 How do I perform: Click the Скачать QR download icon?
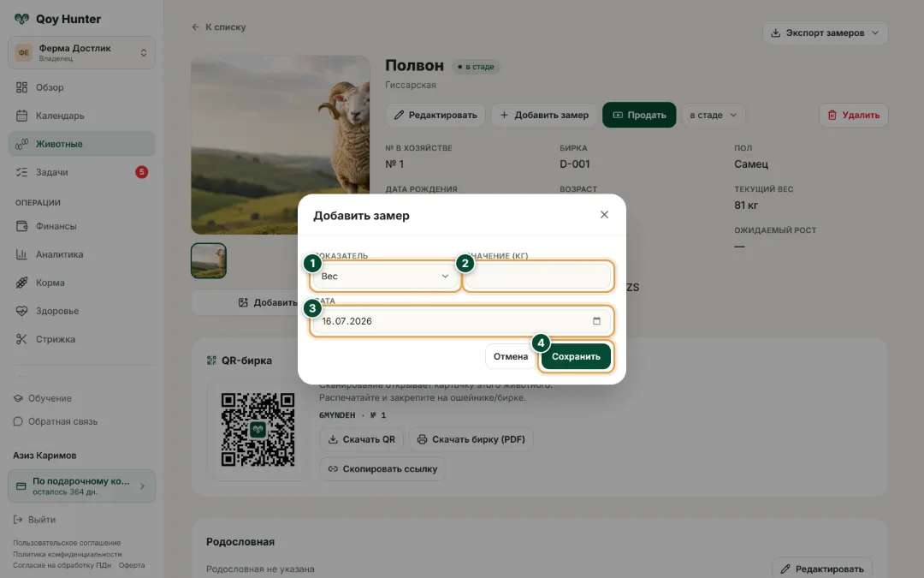click(333, 439)
